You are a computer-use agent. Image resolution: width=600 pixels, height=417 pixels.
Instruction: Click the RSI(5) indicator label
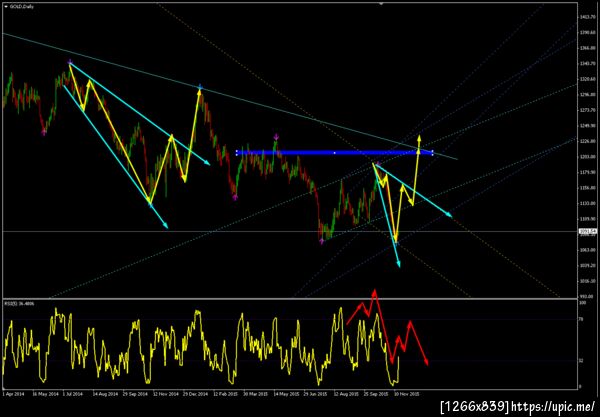tap(19, 303)
